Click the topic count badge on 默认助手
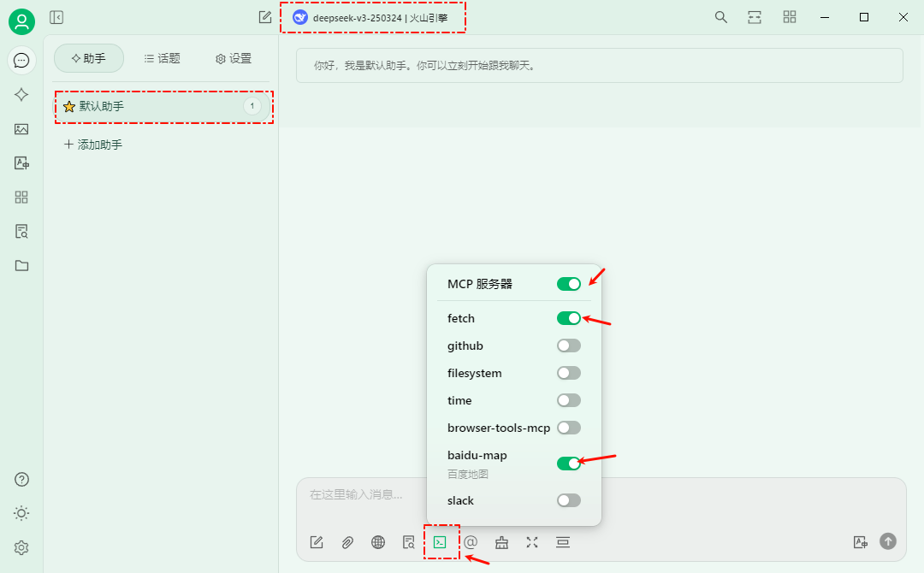 252,106
